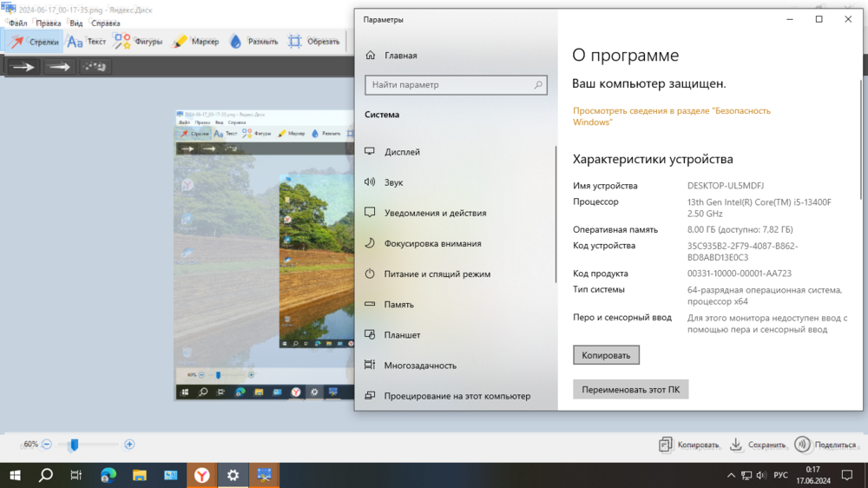Viewport: 868px width, 488px height.
Task: Open the notification center icon
Action: pyautogui.click(x=847, y=475)
